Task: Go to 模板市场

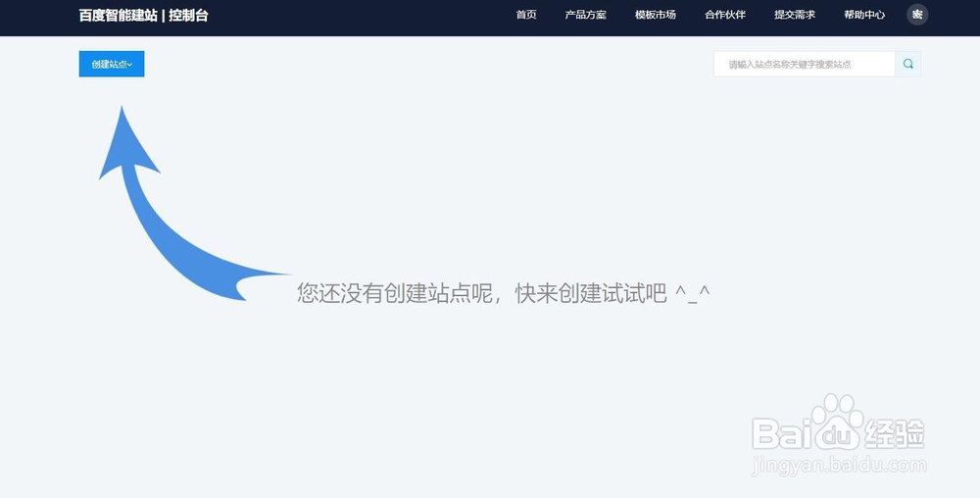Action: pos(655,15)
